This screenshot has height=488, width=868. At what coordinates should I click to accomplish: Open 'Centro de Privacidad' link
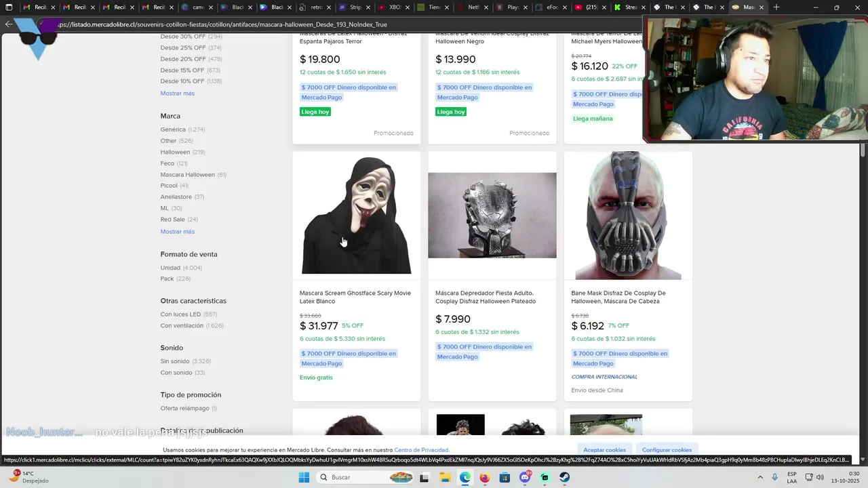[422, 450]
